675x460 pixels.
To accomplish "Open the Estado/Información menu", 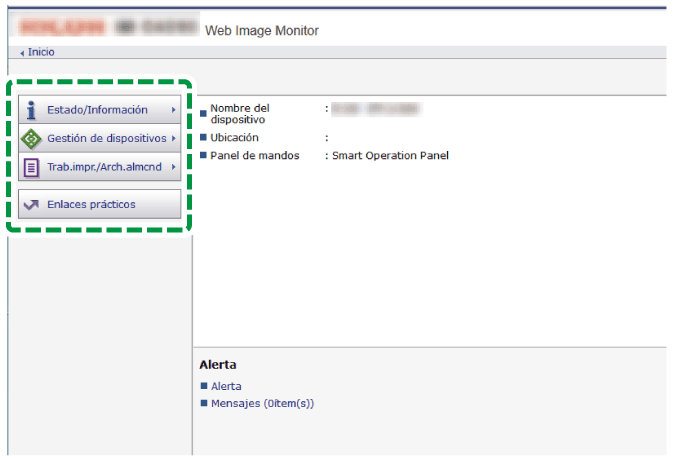I will point(97,110).
